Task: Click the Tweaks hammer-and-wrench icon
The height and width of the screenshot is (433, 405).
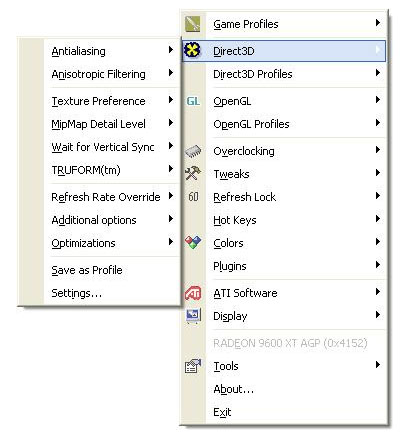Action: tap(193, 173)
